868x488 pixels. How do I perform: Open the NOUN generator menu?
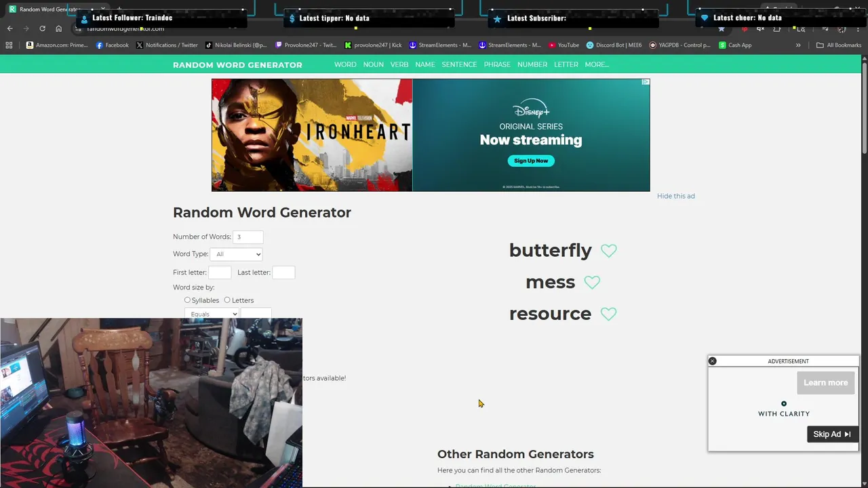[x=374, y=64]
